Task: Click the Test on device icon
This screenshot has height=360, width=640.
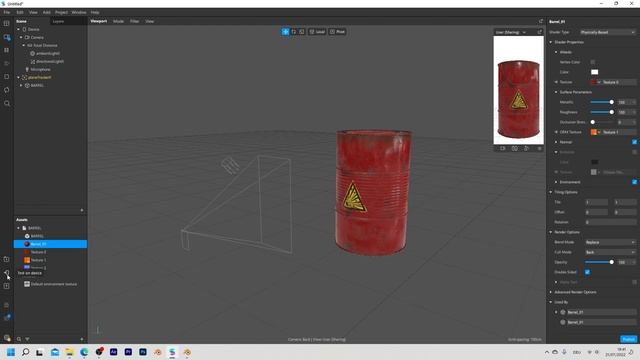Action: coord(7,272)
